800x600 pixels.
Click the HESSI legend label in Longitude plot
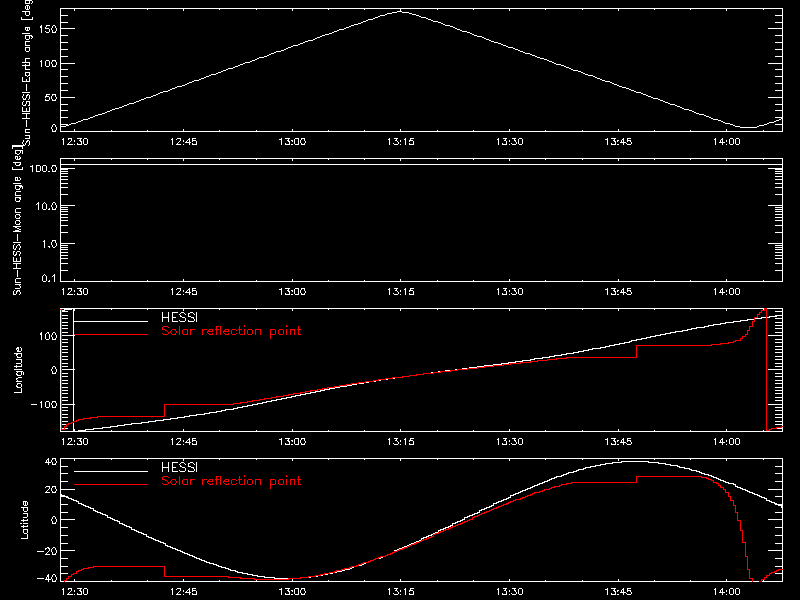[x=179, y=317]
